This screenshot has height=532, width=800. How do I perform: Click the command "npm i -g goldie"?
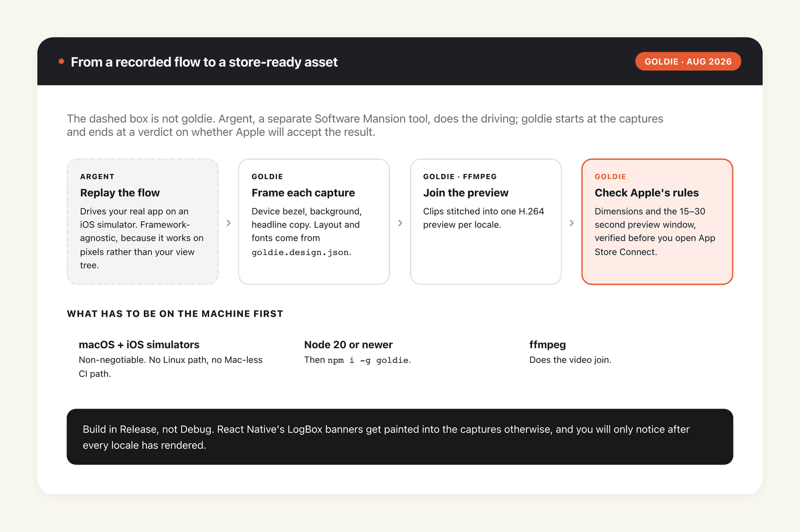368,360
